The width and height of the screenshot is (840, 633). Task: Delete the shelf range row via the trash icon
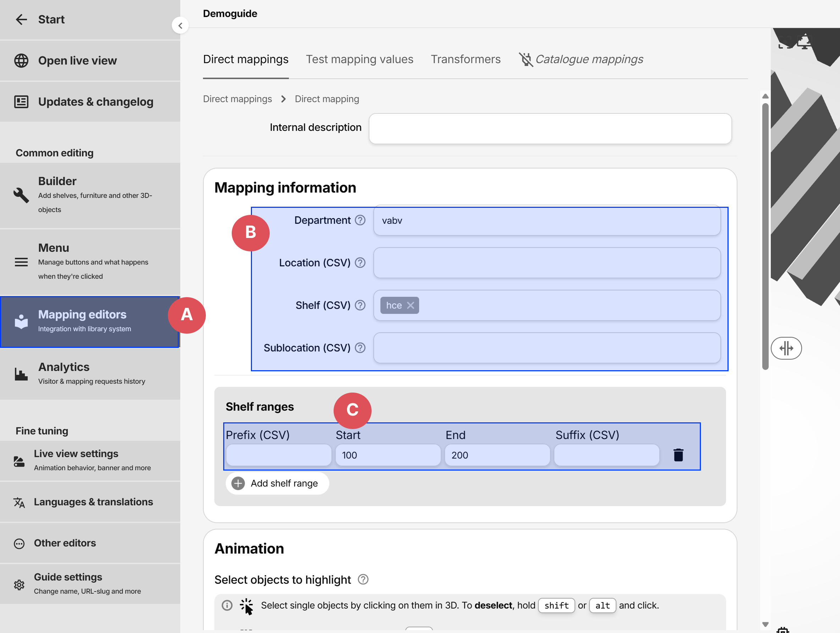pyautogui.click(x=678, y=455)
